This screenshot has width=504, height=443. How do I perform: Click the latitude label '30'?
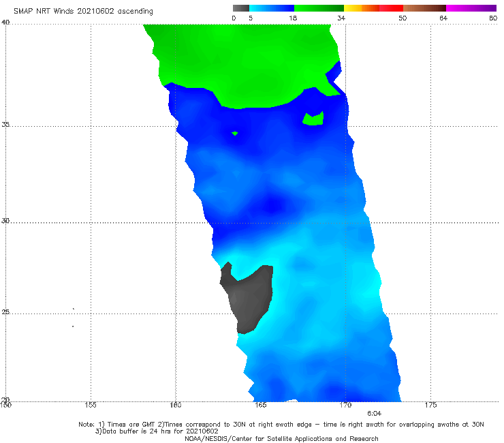(x=5, y=221)
